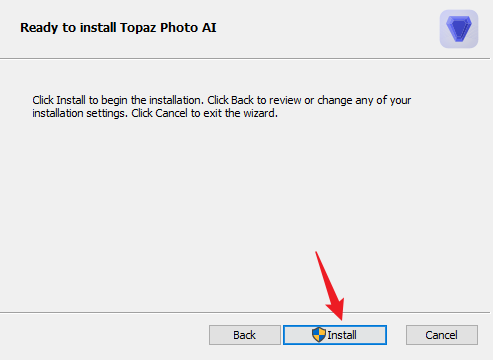Cancel the Topaz Photo AI setup wizard
The image size is (493, 360).
tap(442, 335)
